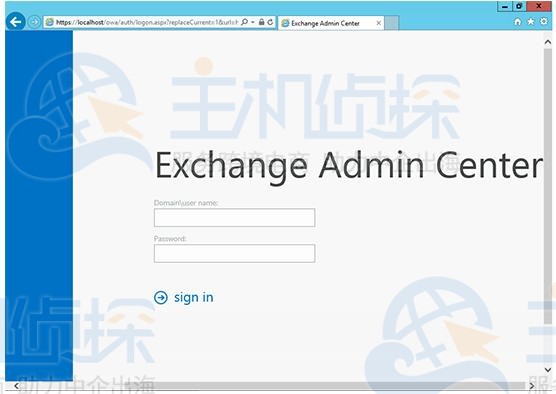Click the sign in link text
Image resolution: width=556 pixels, height=394 pixels.
pyautogui.click(x=194, y=298)
